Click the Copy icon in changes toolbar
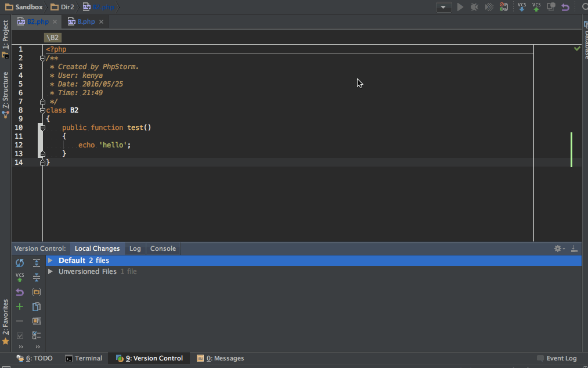 (x=37, y=307)
